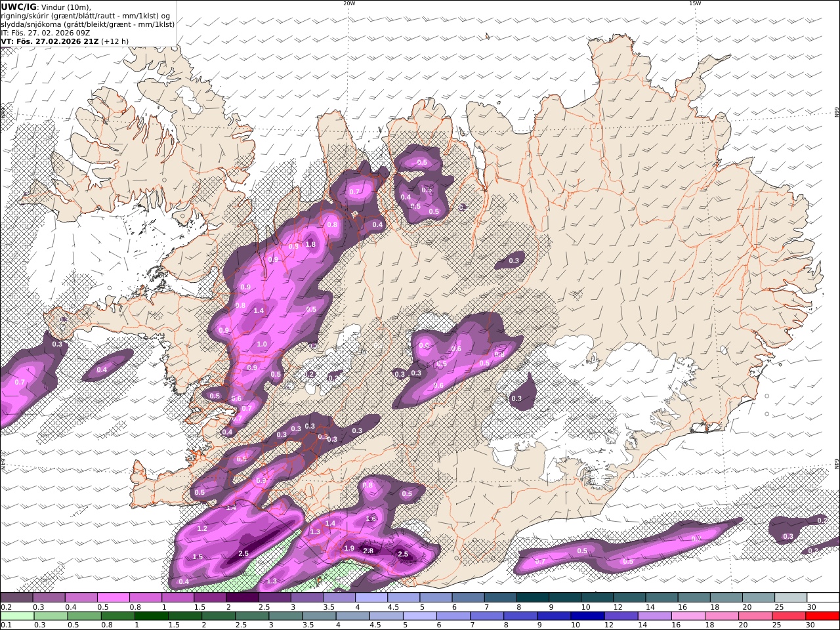Click the light pink 16 swatch in lower legend
This screenshot has width=840, height=630.
(687, 616)
